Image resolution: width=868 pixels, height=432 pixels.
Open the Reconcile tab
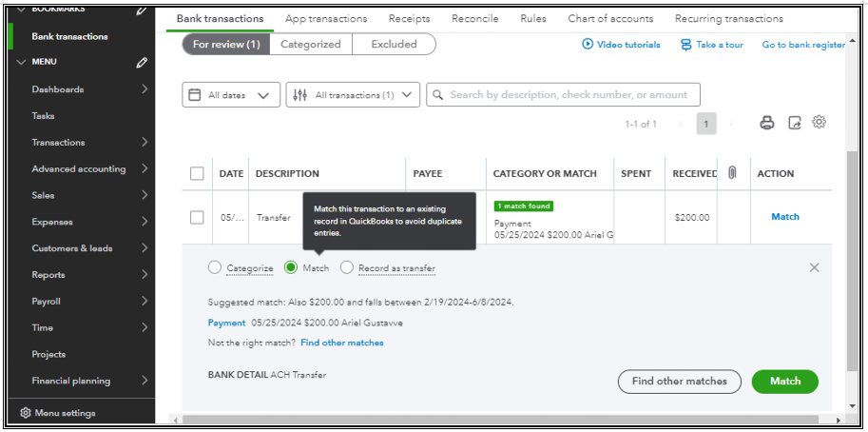(x=475, y=19)
